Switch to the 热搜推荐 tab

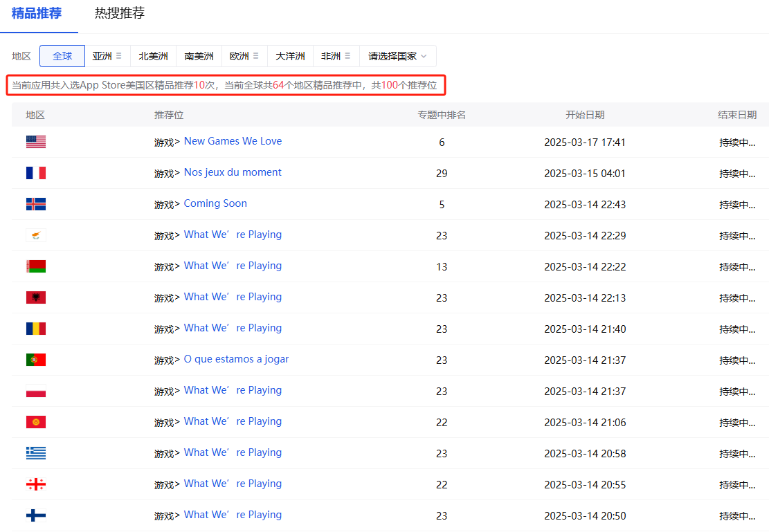pyautogui.click(x=119, y=14)
